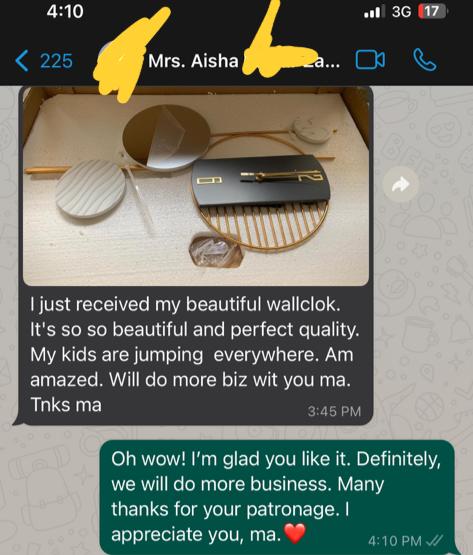Image resolution: width=473 pixels, height=555 pixels.
Task: Open the wall clock image
Action: pyautogui.click(x=196, y=187)
